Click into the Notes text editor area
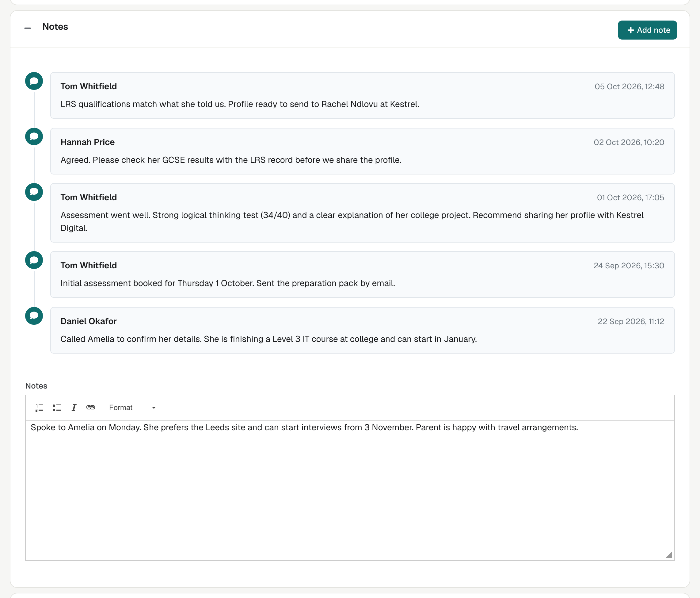700x598 pixels. pos(350,482)
